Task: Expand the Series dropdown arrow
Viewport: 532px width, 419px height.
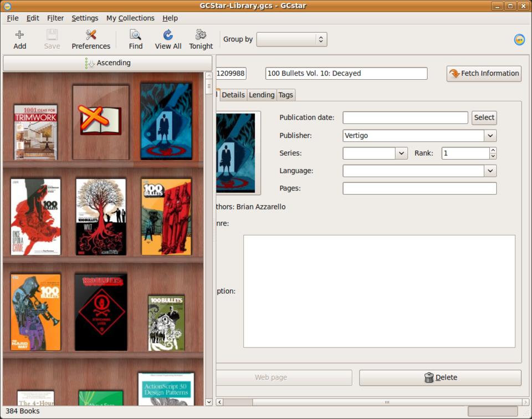Action: (401, 154)
